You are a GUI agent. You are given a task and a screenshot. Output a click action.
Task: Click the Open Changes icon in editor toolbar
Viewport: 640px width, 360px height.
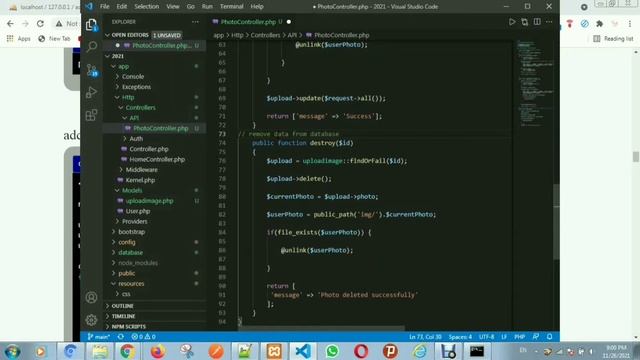524,22
